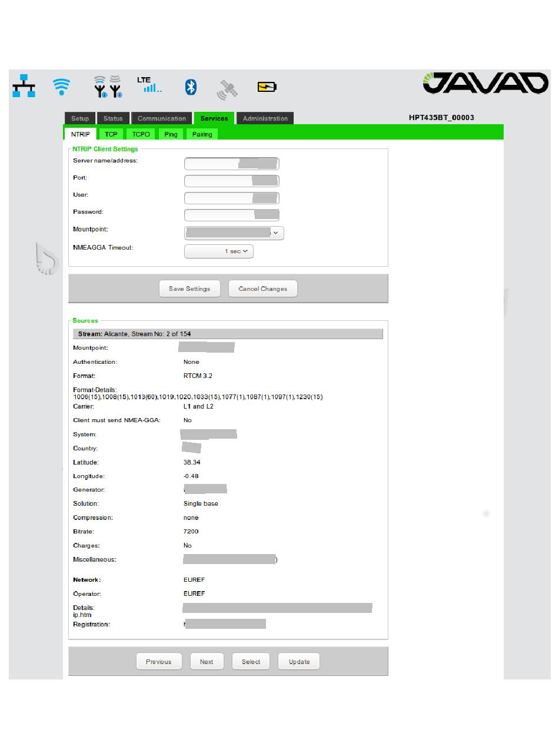Switch to the TCP sub-tab

tap(111, 134)
